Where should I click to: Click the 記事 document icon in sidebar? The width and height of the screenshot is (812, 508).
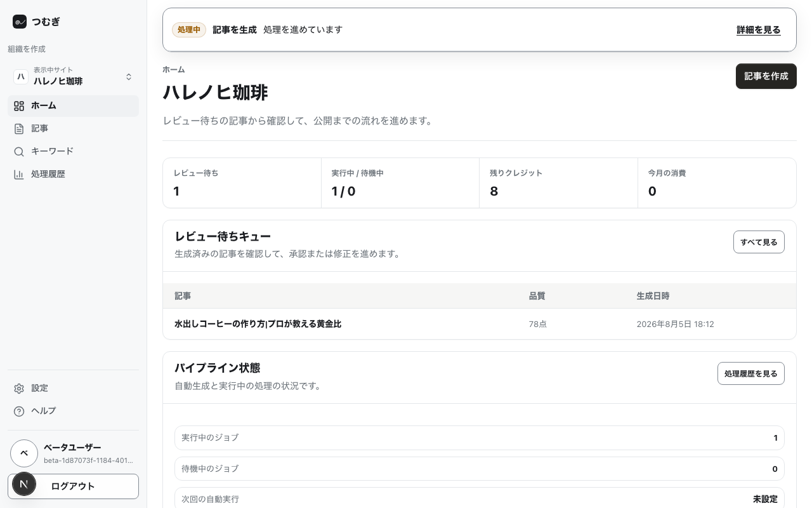tap(19, 129)
